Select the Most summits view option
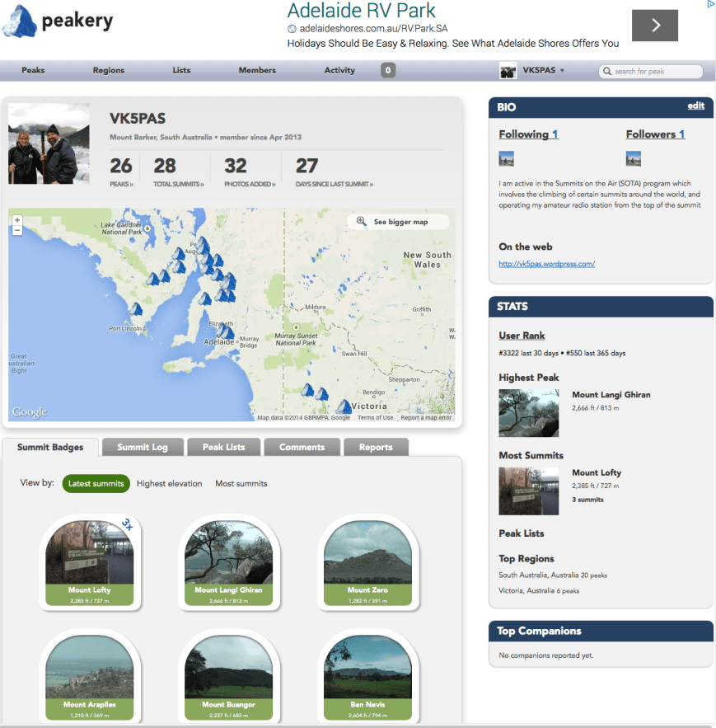716x728 pixels. pyautogui.click(x=241, y=484)
